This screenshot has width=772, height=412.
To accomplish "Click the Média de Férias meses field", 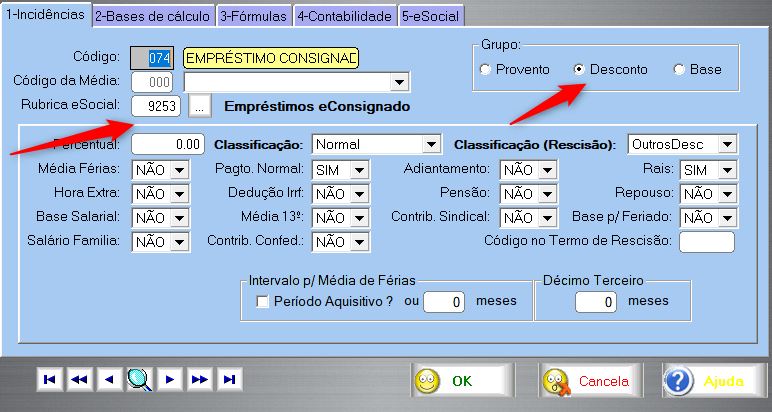I will pos(444,302).
